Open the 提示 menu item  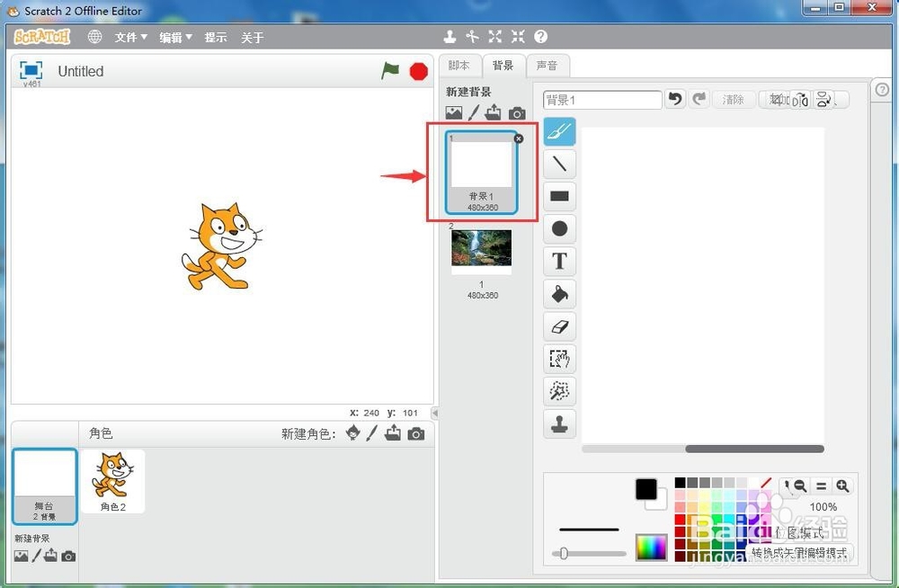(216, 37)
